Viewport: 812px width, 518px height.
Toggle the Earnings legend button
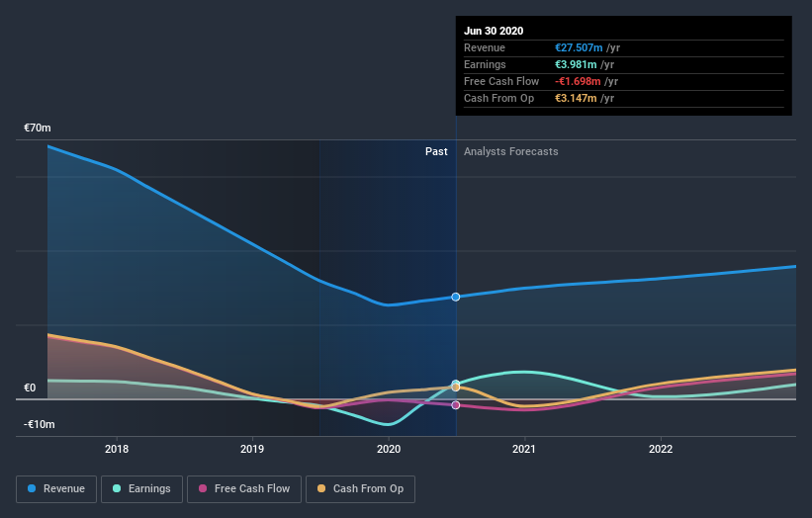point(141,489)
